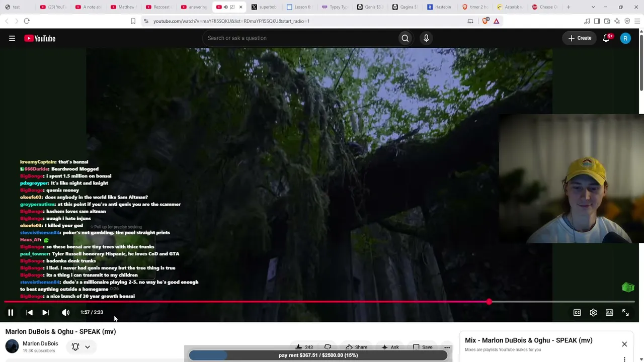The width and height of the screenshot is (644, 362).
Task: Open Brave Rewards triangle icon
Action: pyautogui.click(x=496, y=21)
